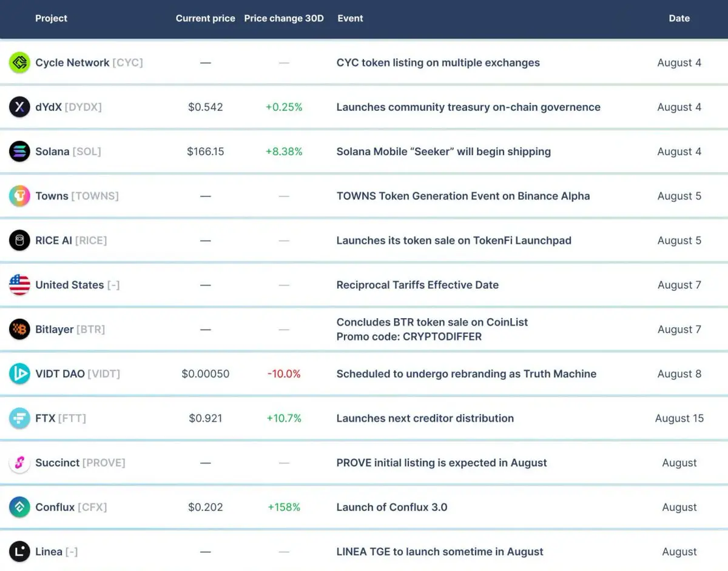Click the Succinct logo icon

tap(19, 462)
